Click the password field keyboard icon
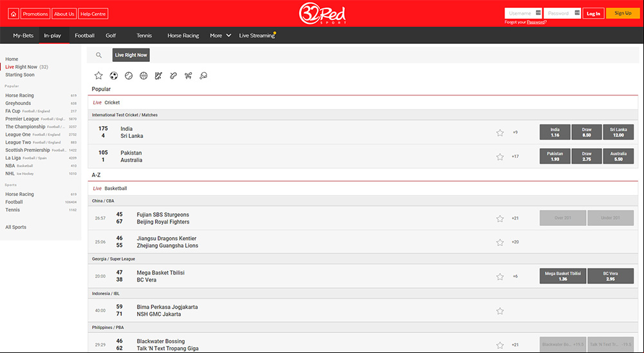Screen dimensions: 644x353 pos(577,13)
